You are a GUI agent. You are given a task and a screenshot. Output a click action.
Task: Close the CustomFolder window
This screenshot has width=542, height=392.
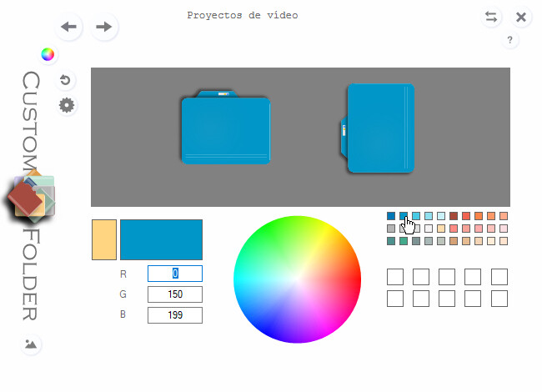pyautogui.click(x=521, y=17)
